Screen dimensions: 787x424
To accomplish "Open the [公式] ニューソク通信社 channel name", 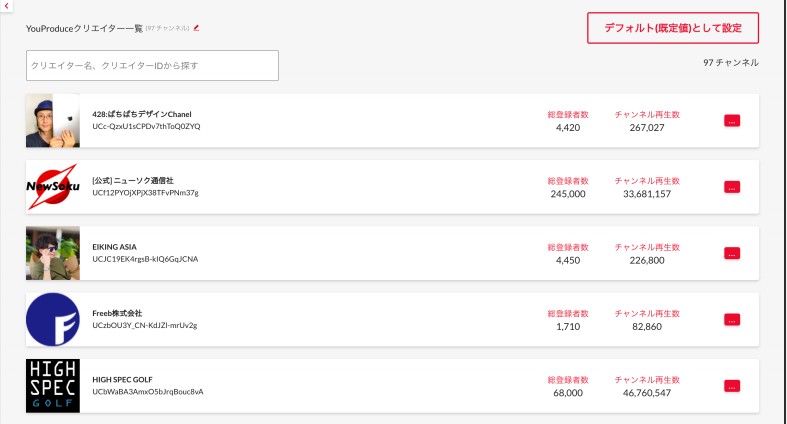I will [133, 181].
